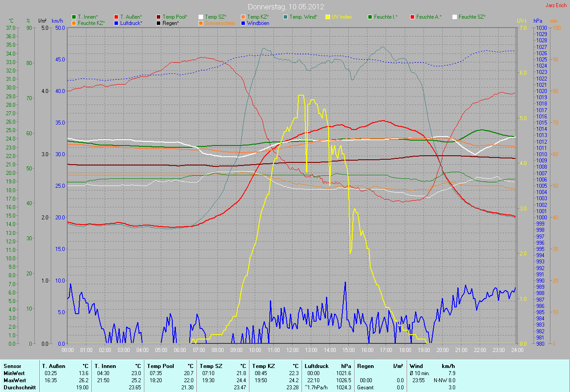
Task: Select the 'Feuchte SZ*' legend label
Action: click(x=472, y=17)
